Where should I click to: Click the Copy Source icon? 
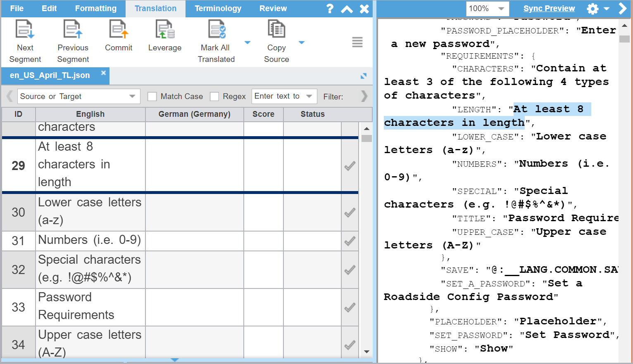pyautogui.click(x=276, y=30)
